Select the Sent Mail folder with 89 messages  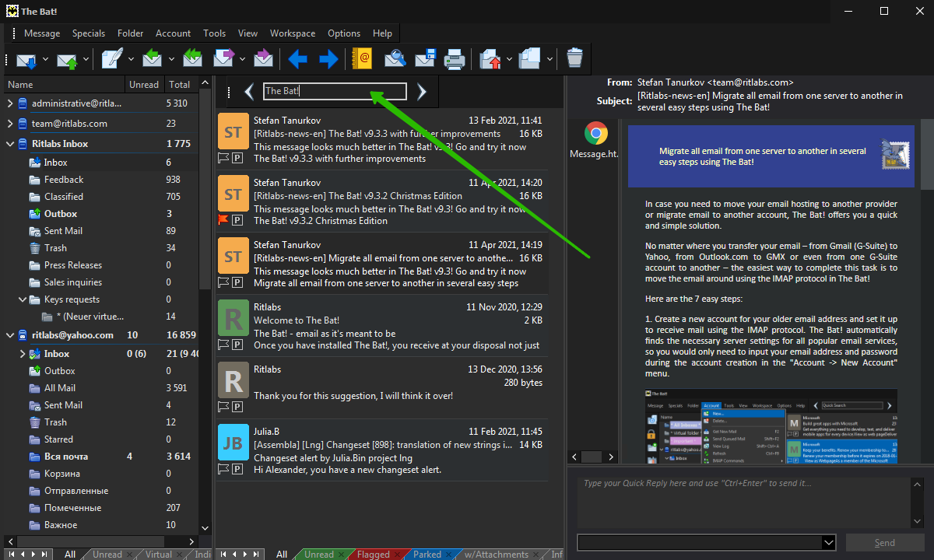tap(100, 231)
